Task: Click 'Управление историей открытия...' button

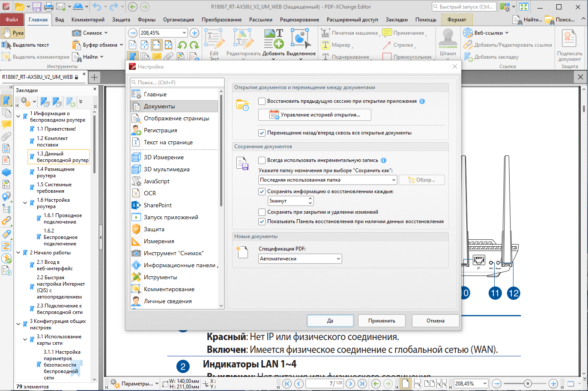Action: [314, 114]
